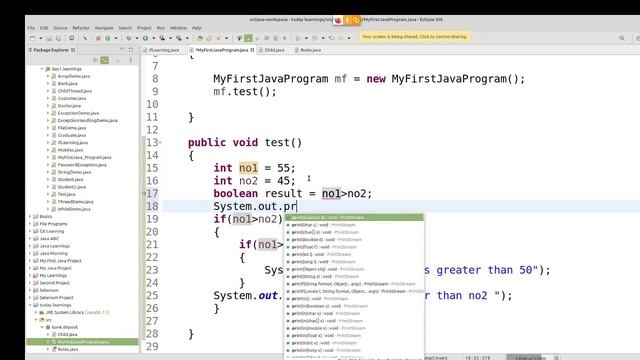
Task: Expand the File Programs project
Action: point(30,224)
